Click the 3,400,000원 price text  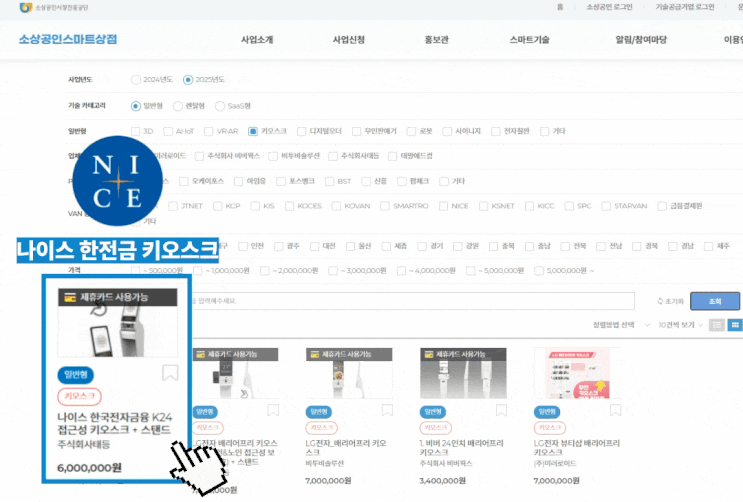443,481
